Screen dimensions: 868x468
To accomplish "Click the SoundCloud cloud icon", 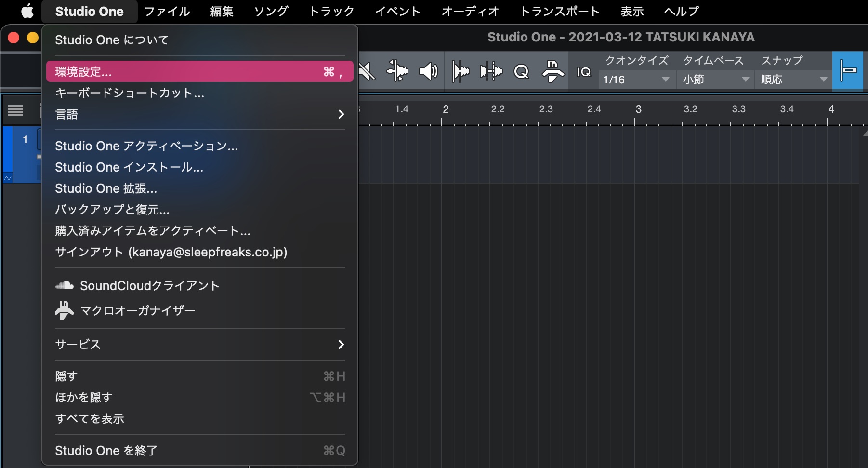I will pyautogui.click(x=64, y=285).
